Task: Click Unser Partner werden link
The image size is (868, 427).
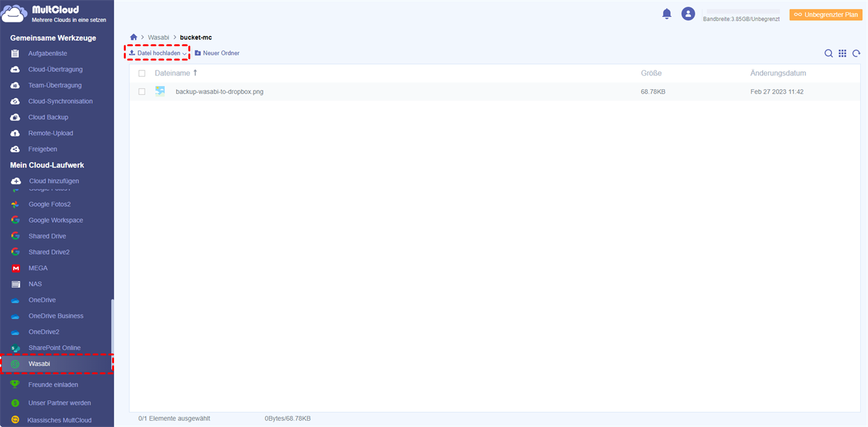Action: (59, 403)
